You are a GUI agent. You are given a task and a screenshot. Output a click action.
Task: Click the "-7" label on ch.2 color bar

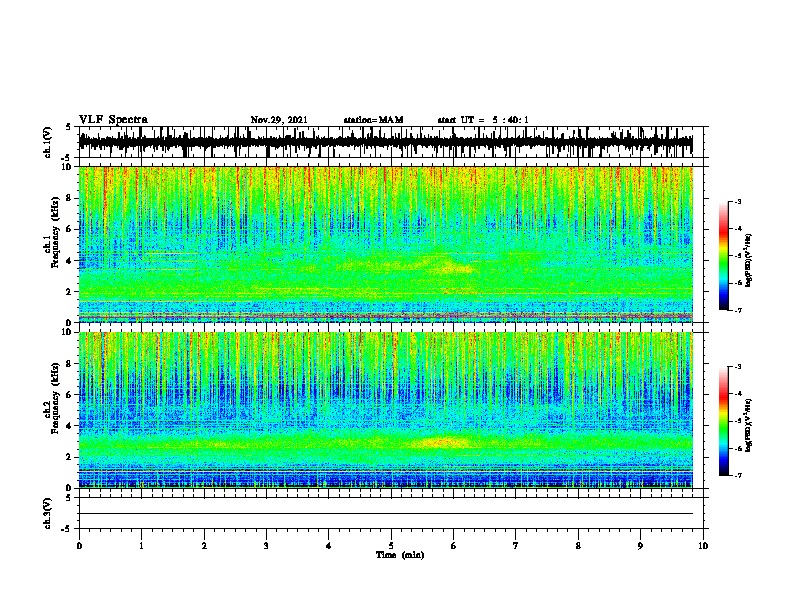(x=737, y=475)
